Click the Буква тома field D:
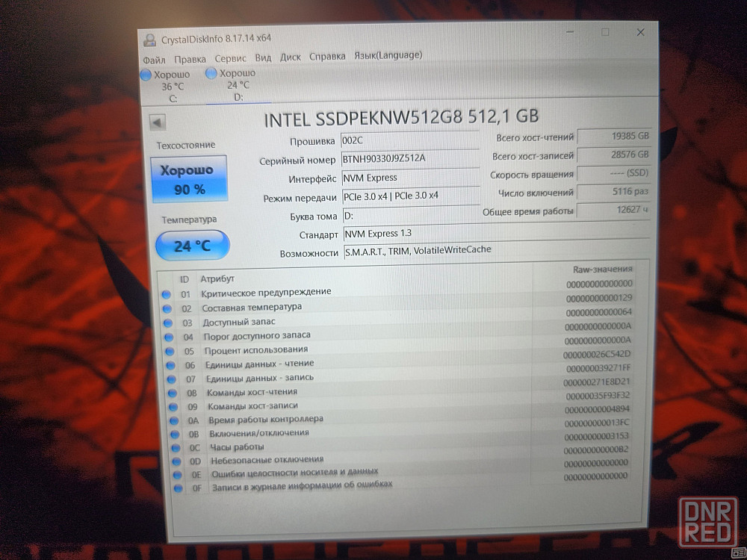 pyautogui.click(x=411, y=215)
